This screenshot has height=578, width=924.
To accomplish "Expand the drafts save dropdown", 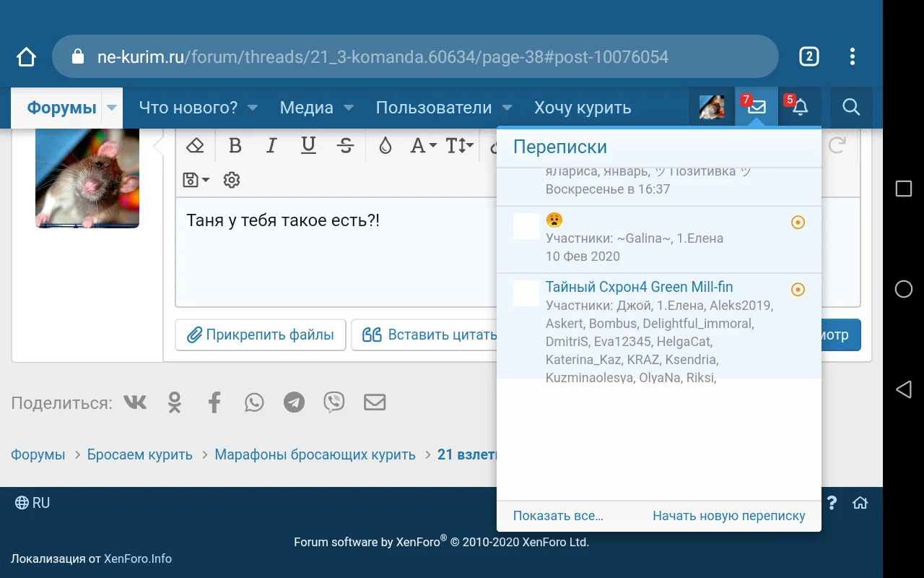I will (x=195, y=180).
